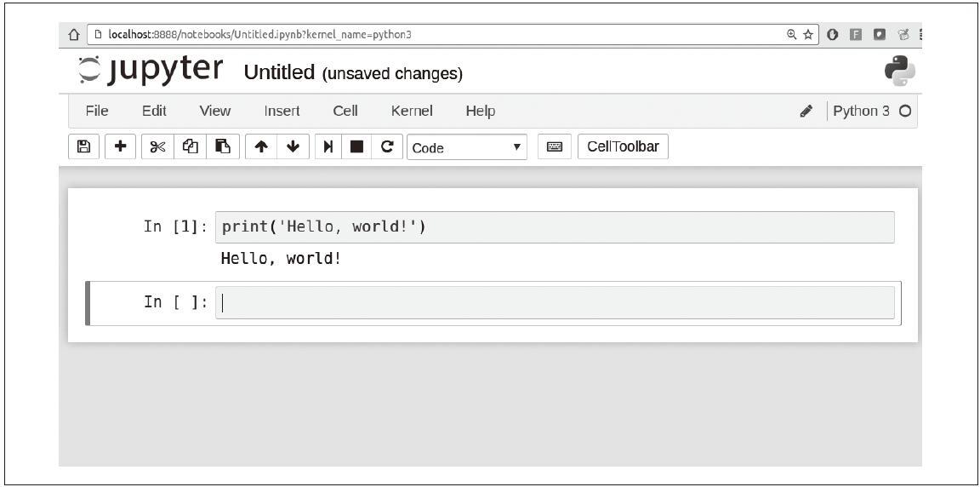Open the cell type Code dropdown

[x=467, y=147]
